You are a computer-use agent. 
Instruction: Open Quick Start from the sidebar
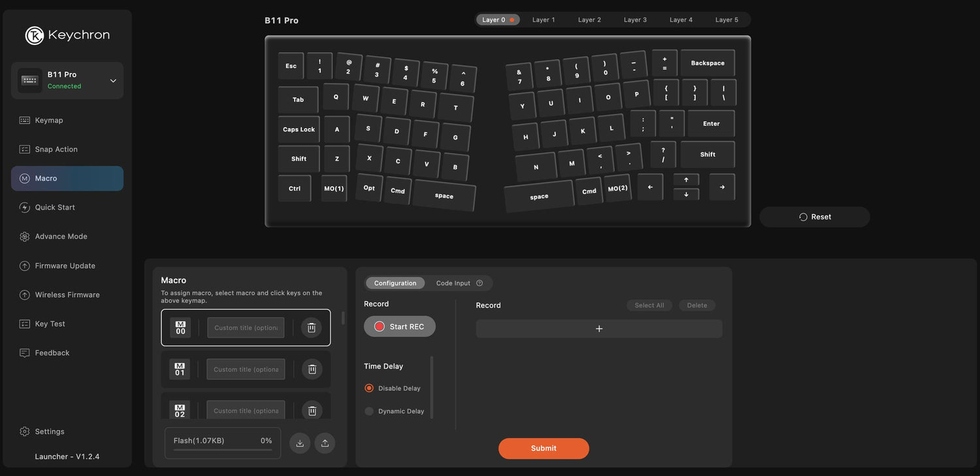click(55, 208)
